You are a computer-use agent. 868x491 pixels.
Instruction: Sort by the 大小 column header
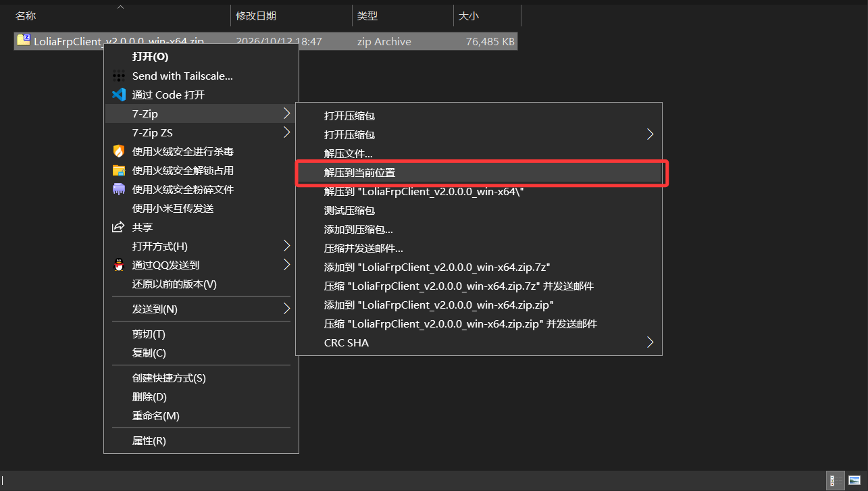487,16
